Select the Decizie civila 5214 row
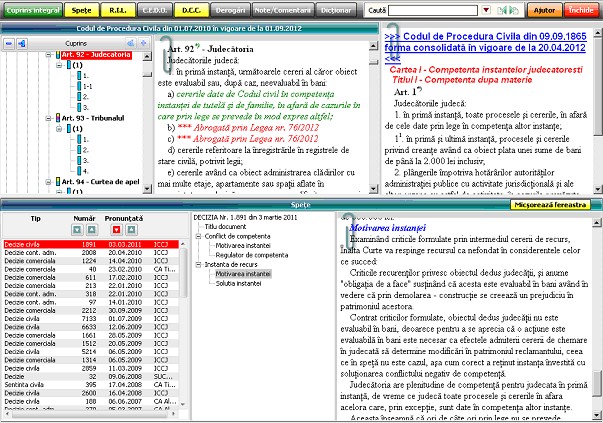The width and height of the screenshot is (603, 423). [91, 352]
